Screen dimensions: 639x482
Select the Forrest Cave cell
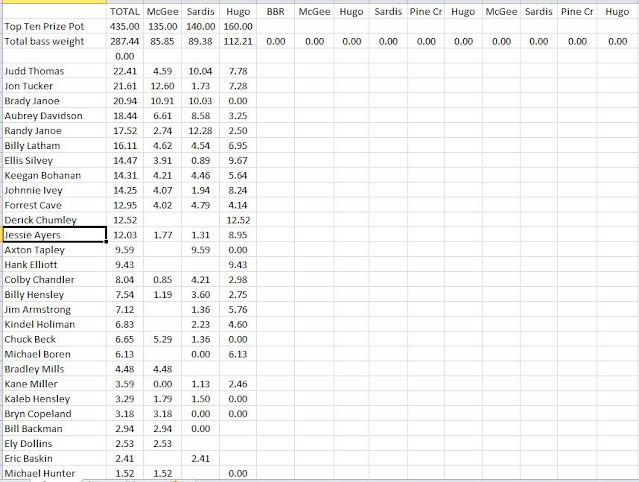(x=55, y=205)
